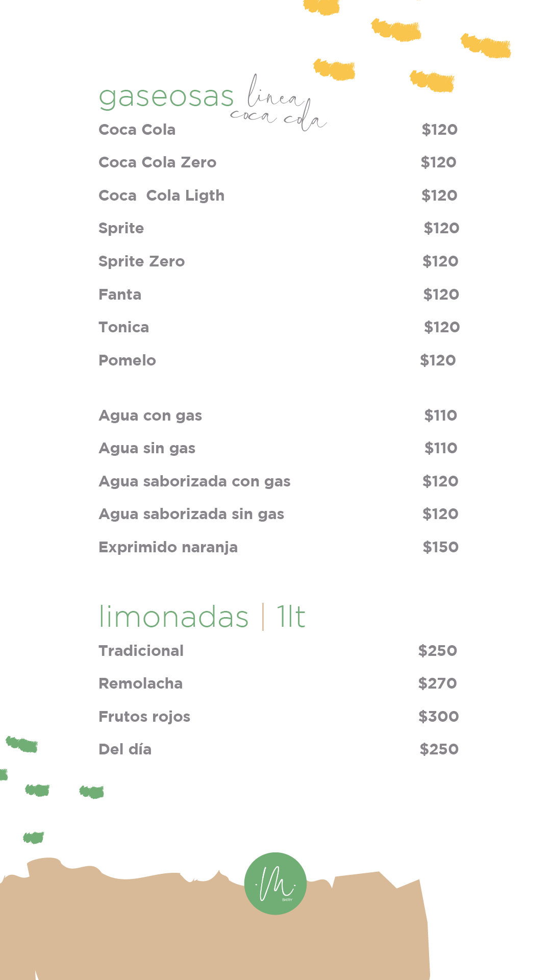Click the $300 price of Frutos rojos
Screen dimensions: 551x980
click(439, 717)
